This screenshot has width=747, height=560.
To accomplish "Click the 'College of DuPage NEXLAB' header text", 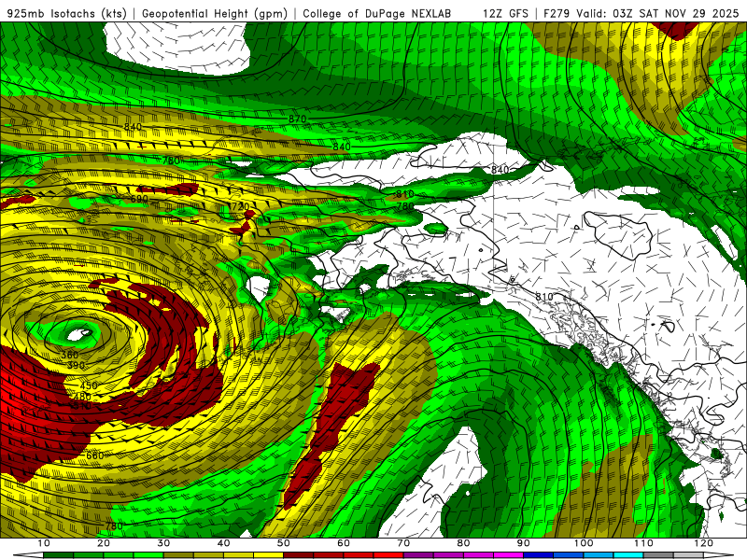I will coord(377,13).
